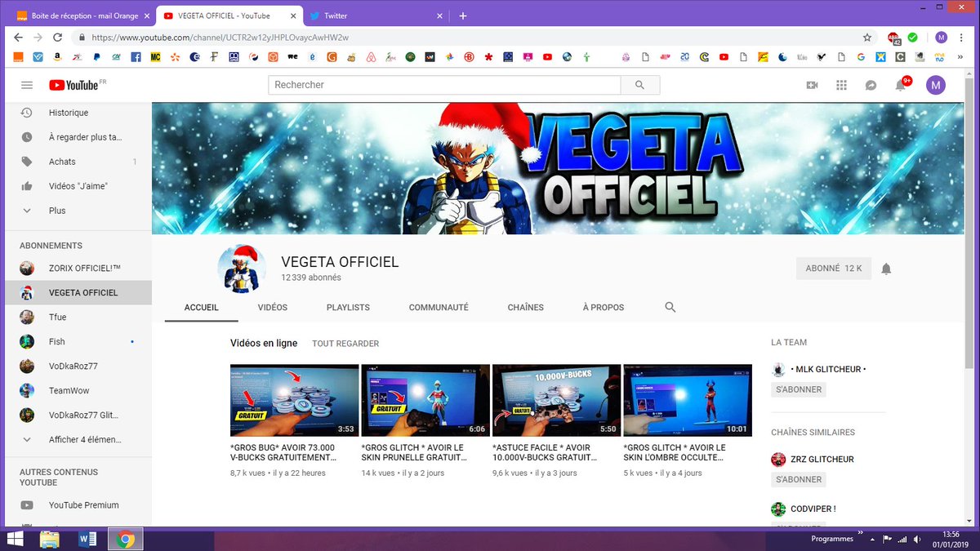Bookmark this page with the star icon
The width and height of the screenshot is (980, 551).
coord(867,38)
